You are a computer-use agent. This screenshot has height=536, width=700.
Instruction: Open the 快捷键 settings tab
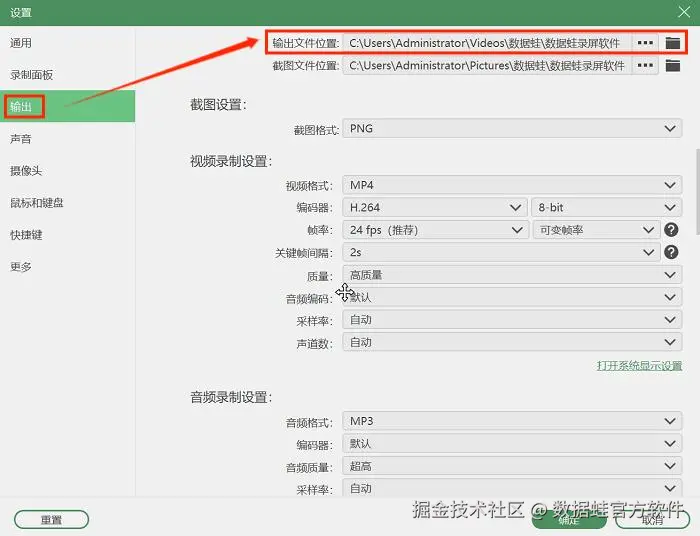pyautogui.click(x=67, y=235)
